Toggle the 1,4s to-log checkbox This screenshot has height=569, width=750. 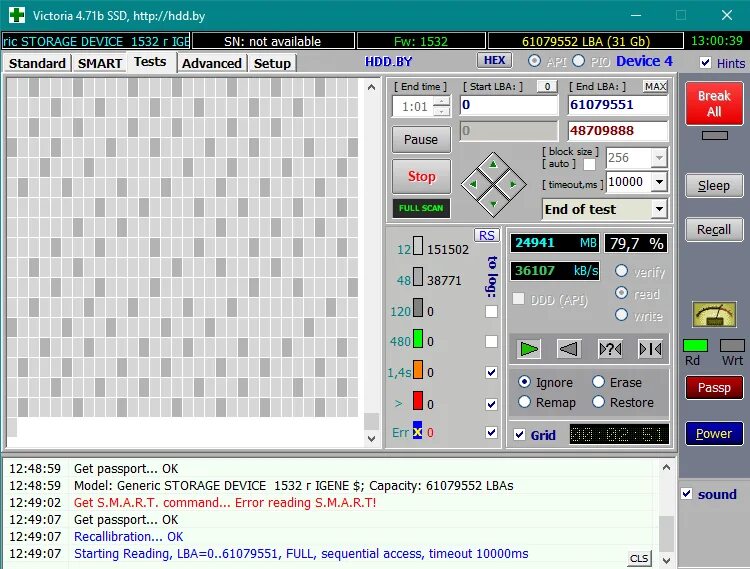491,372
